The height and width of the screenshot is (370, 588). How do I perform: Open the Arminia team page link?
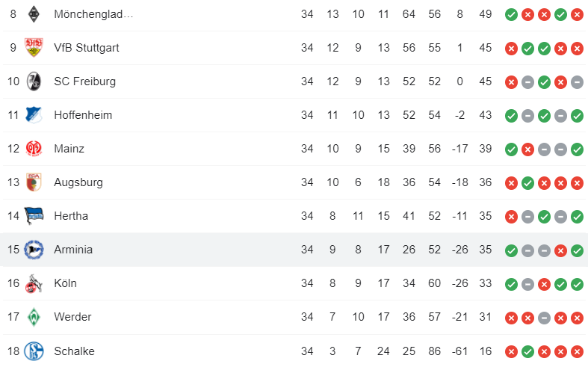click(73, 250)
